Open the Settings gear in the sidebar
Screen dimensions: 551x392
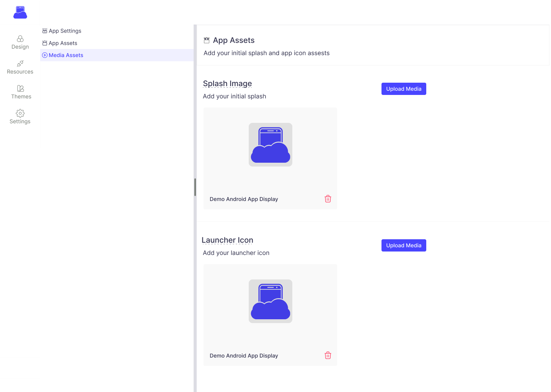coord(20,117)
